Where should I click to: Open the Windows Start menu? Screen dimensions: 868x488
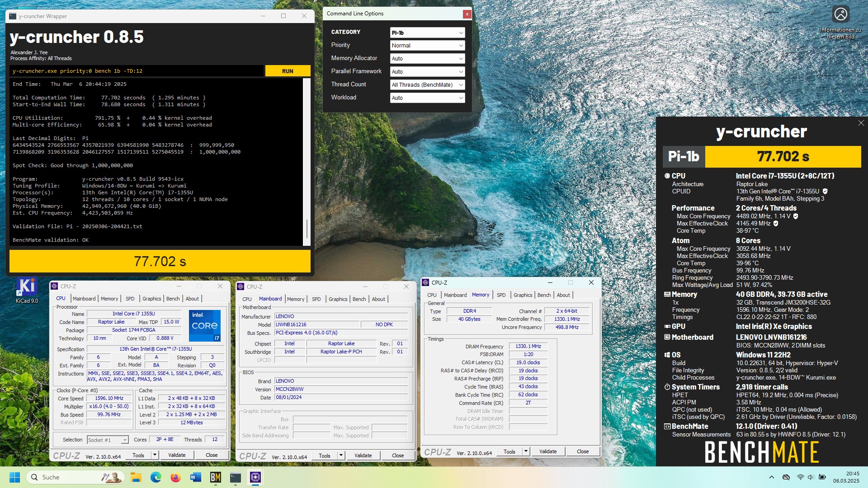14,477
